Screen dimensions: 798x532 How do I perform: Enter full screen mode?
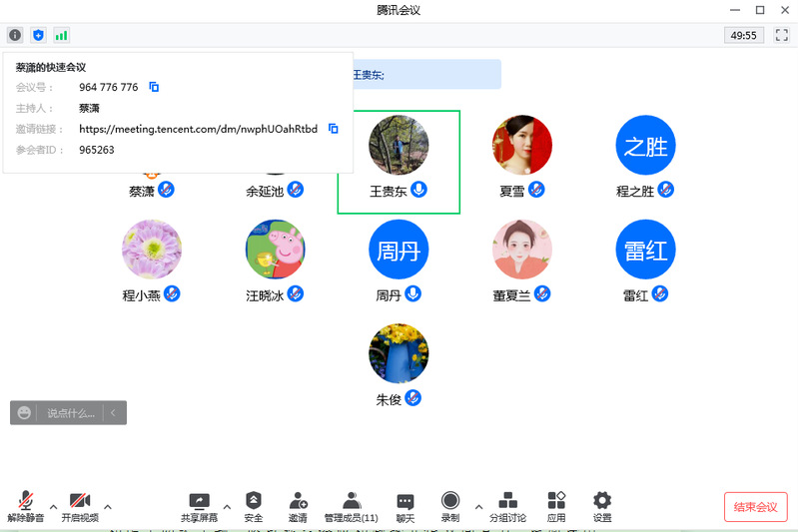782,35
